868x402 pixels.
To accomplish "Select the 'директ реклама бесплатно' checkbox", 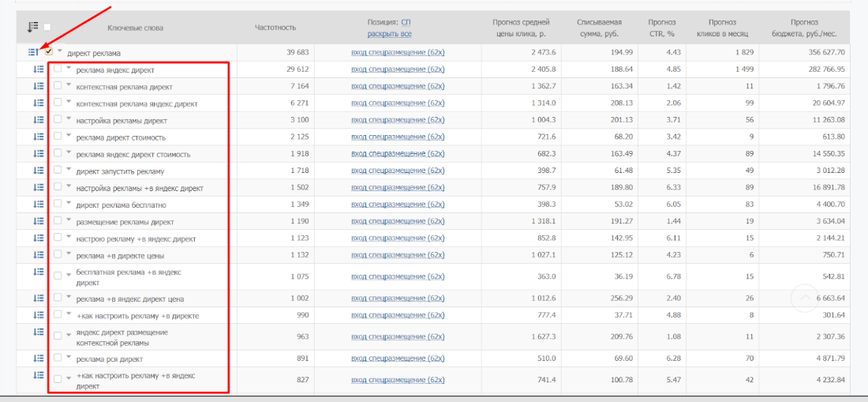I will click(x=58, y=205).
